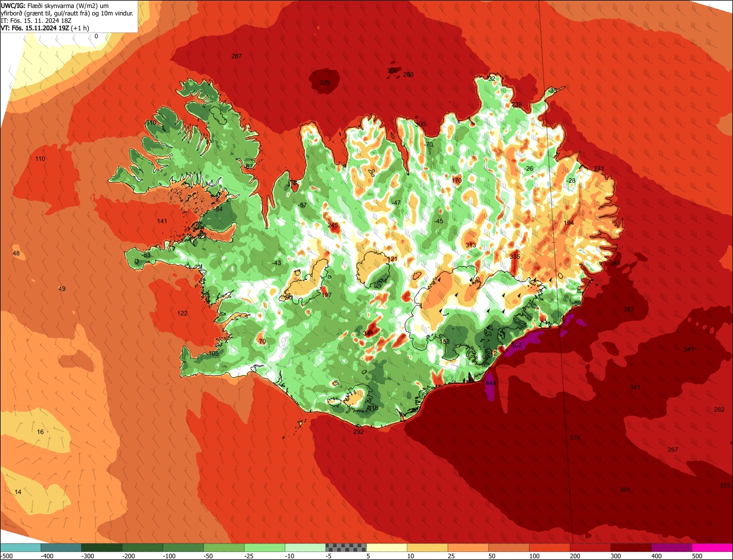The height and width of the screenshot is (560, 733).
Task: Click the '-45' value in central Iceland
Action: point(439,221)
